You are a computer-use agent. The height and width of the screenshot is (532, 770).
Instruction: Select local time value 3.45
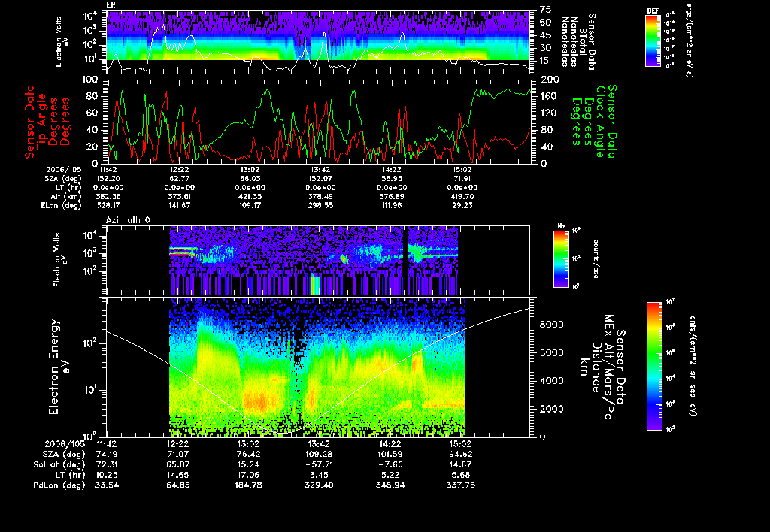coord(319,475)
